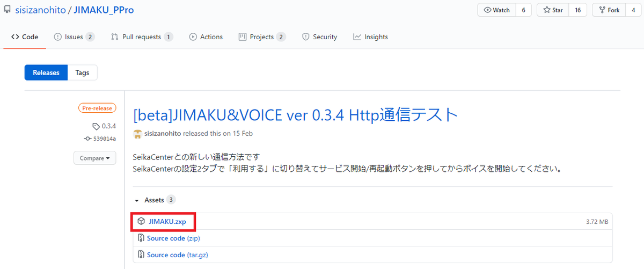Open the 0.3.4 tag link
This screenshot has height=269, width=644.
[108, 127]
